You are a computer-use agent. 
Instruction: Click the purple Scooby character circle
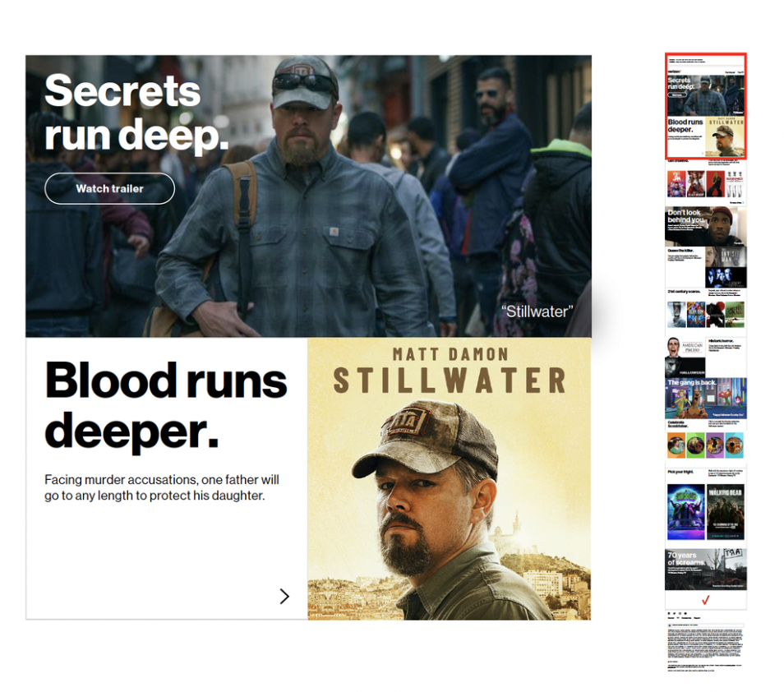tap(715, 445)
